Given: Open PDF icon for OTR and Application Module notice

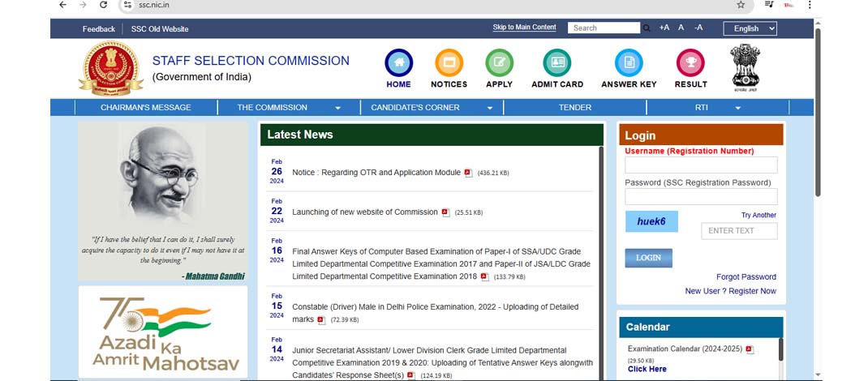Looking at the screenshot, I should point(468,173).
